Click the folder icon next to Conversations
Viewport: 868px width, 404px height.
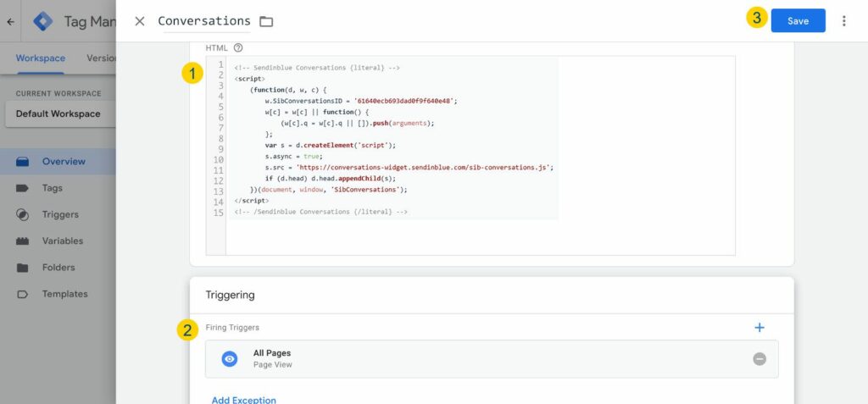tap(266, 21)
